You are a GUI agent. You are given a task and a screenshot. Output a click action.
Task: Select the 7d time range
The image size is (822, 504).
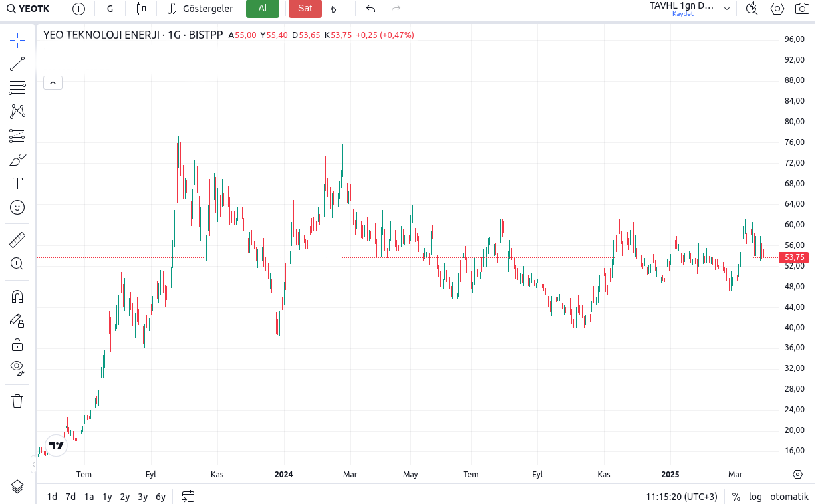click(70, 497)
